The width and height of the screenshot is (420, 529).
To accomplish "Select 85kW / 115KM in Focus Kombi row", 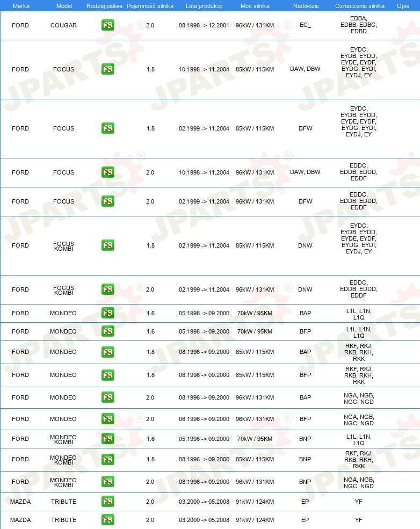I will point(255,245).
